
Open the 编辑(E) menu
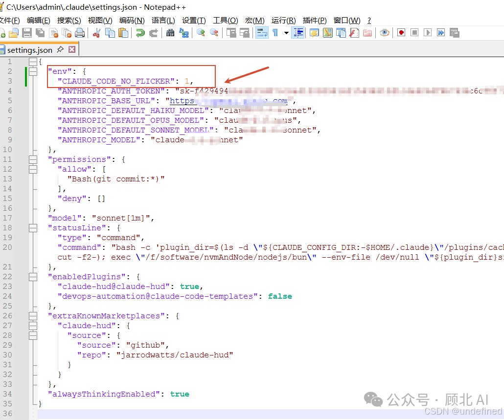[x=39, y=21]
